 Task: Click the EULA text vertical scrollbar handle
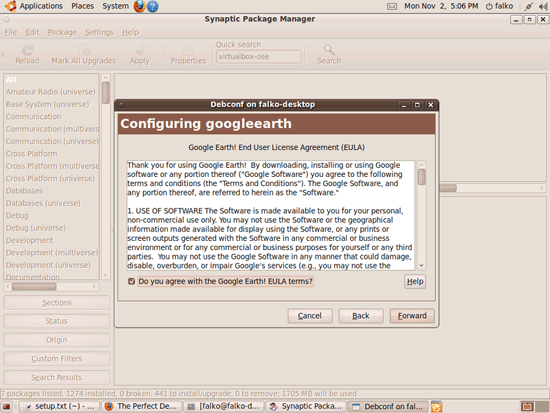pyautogui.click(x=422, y=177)
